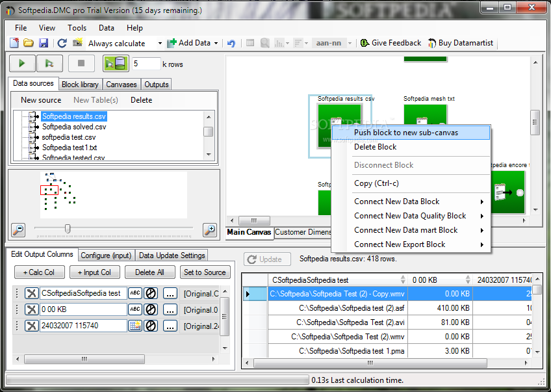This screenshot has height=392, width=551.
Task: Remove the 24032007 115740 column with its X
Action: [x=31, y=326]
